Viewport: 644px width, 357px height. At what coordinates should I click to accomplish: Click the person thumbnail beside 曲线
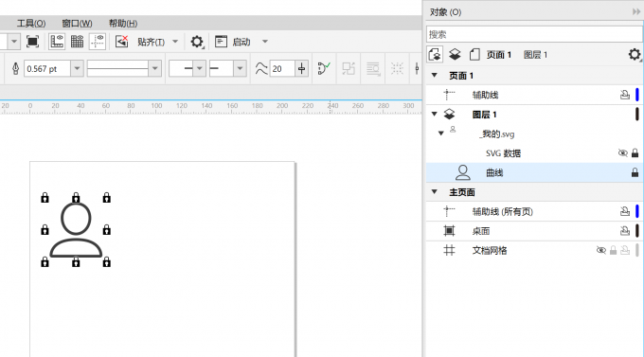pyautogui.click(x=463, y=172)
